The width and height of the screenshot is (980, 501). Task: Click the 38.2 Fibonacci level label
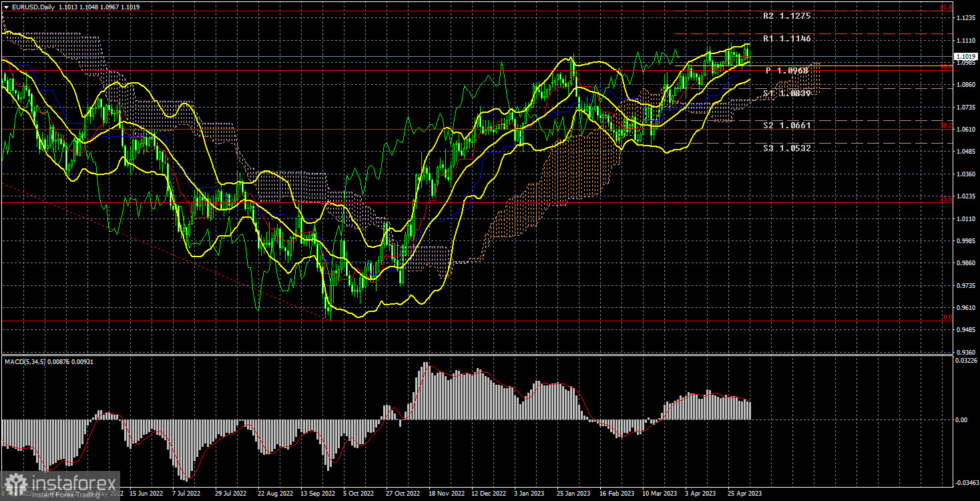pos(946,125)
